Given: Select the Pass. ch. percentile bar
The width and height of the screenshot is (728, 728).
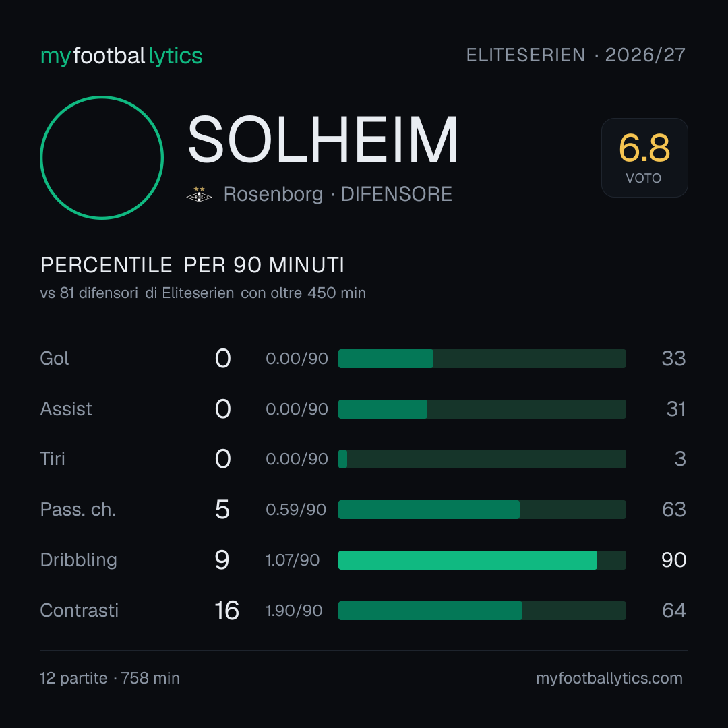Looking at the screenshot, I should 482,510.
